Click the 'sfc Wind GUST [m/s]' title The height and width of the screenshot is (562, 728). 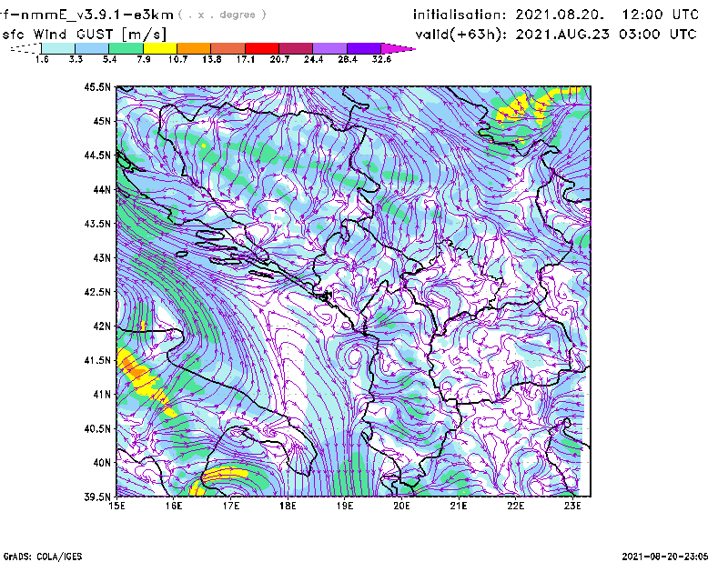point(84,35)
